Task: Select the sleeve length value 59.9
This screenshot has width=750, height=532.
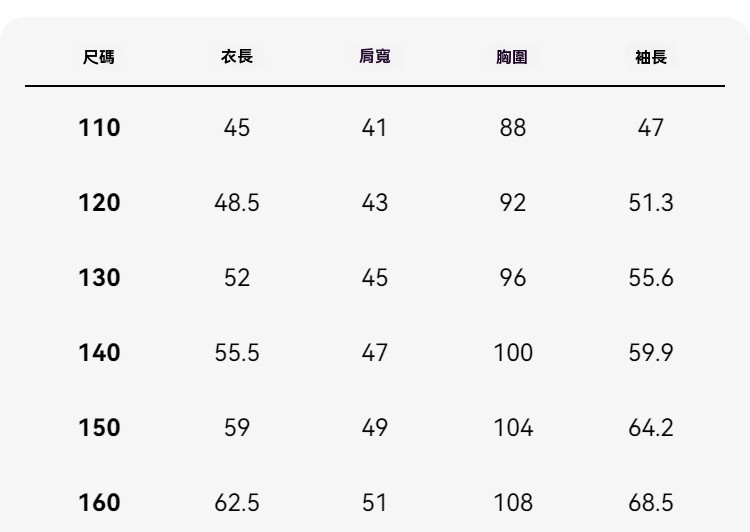Action: (650, 353)
